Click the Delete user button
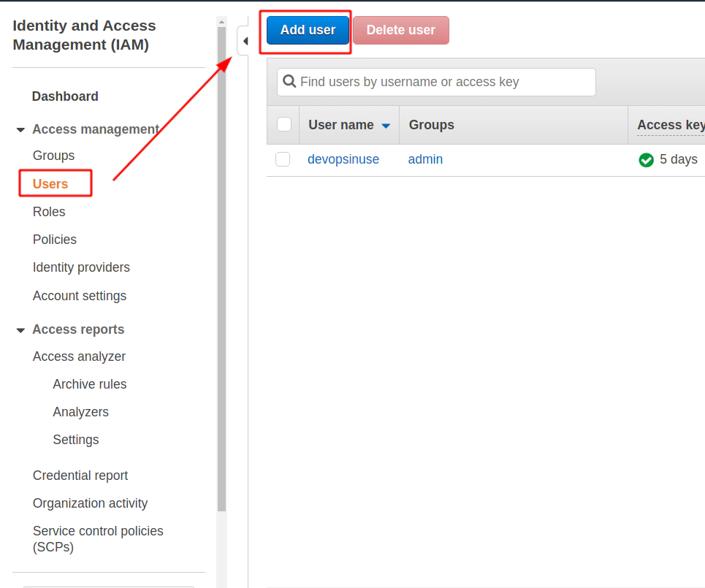 pyautogui.click(x=400, y=30)
